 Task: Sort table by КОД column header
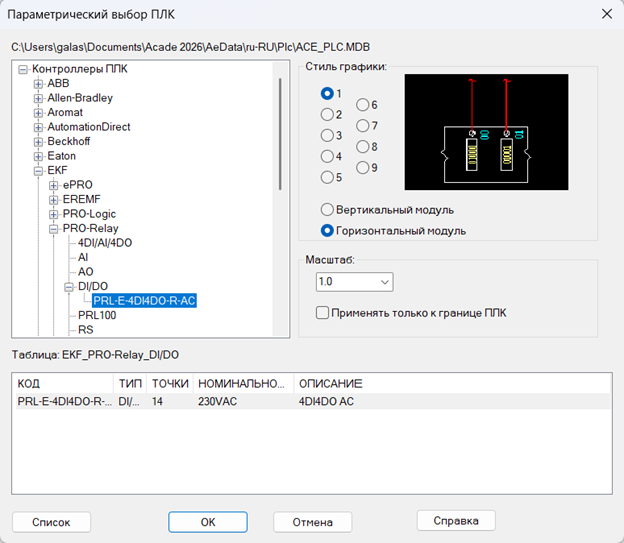click(x=63, y=383)
